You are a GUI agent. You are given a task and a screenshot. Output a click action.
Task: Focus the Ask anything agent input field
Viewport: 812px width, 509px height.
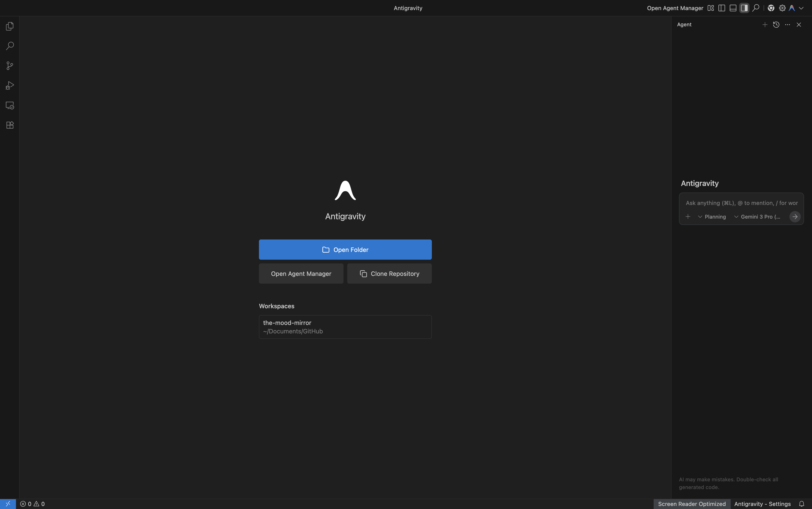coord(741,203)
